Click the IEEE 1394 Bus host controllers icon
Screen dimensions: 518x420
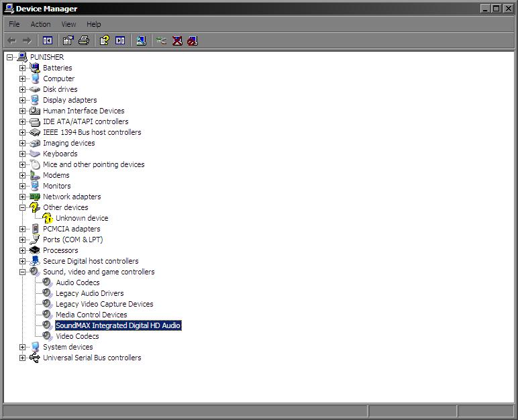[x=35, y=132]
